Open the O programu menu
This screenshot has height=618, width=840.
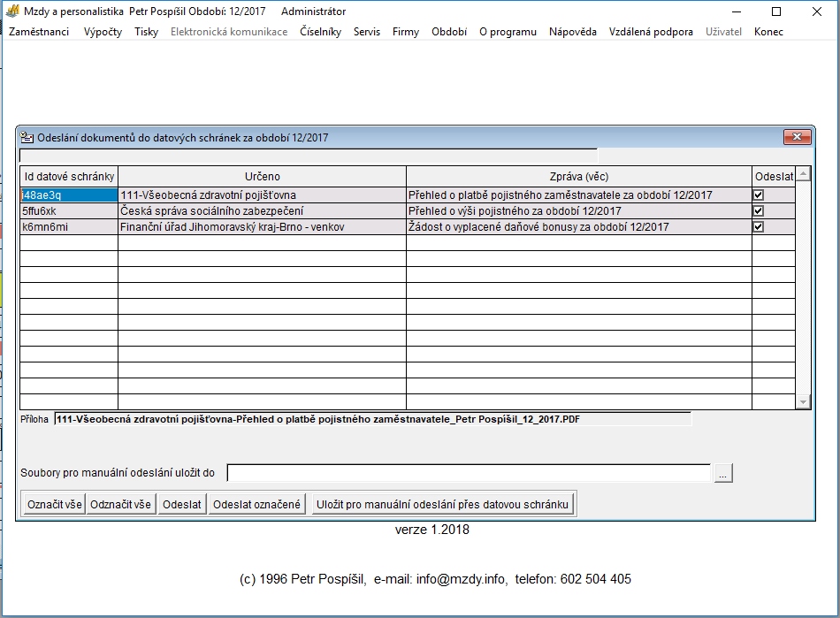coord(508,32)
